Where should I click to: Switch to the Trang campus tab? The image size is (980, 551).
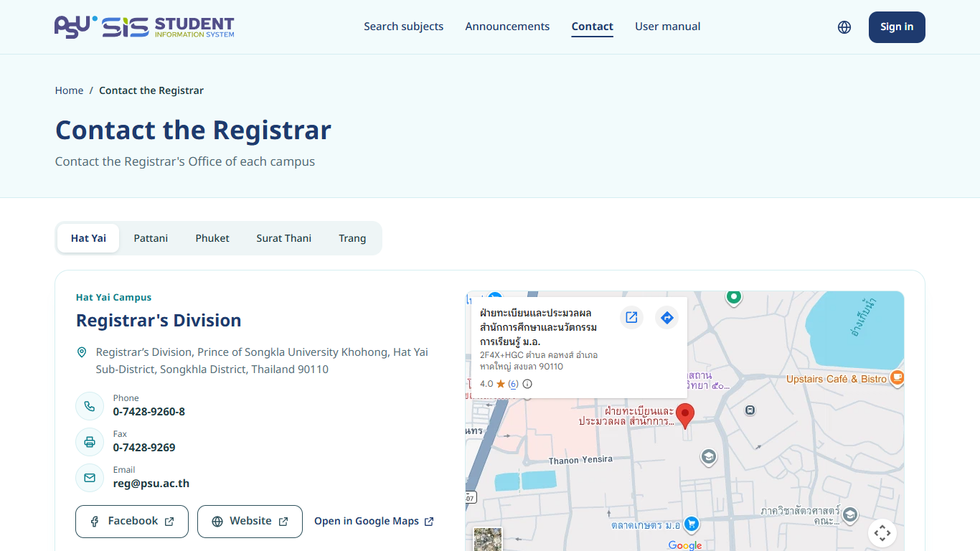tap(352, 238)
